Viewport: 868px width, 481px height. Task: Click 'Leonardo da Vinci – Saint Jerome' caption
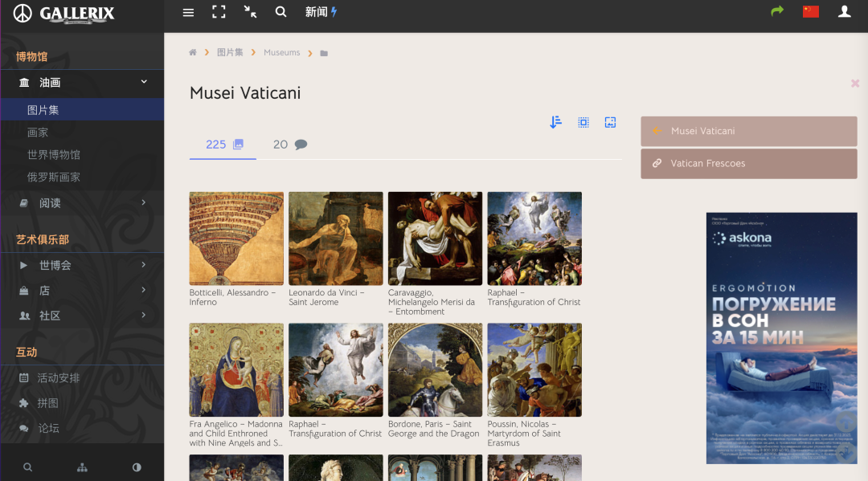click(x=326, y=297)
